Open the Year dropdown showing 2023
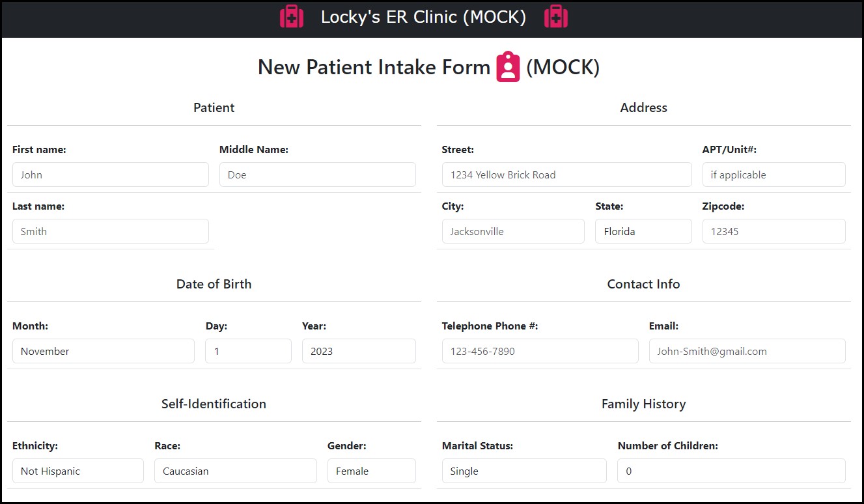 click(x=359, y=351)
